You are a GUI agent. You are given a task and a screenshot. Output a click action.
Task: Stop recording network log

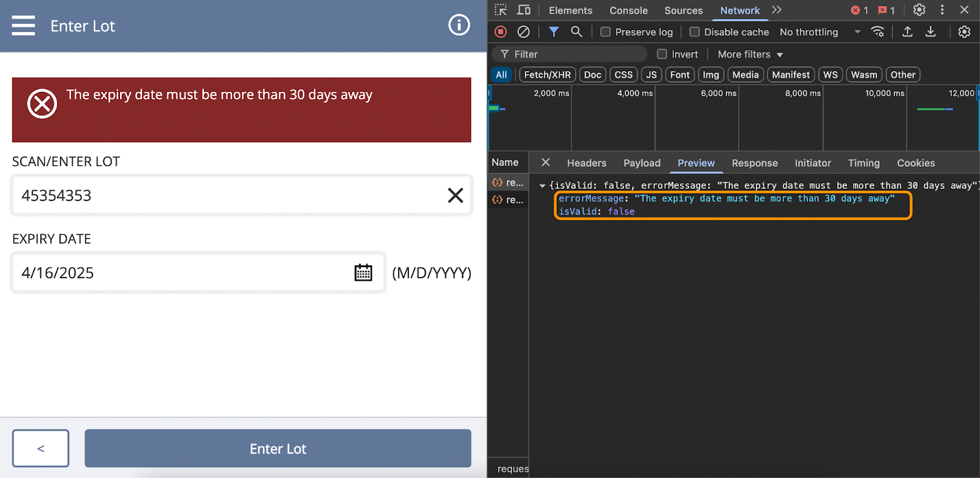tap(500, 32)
